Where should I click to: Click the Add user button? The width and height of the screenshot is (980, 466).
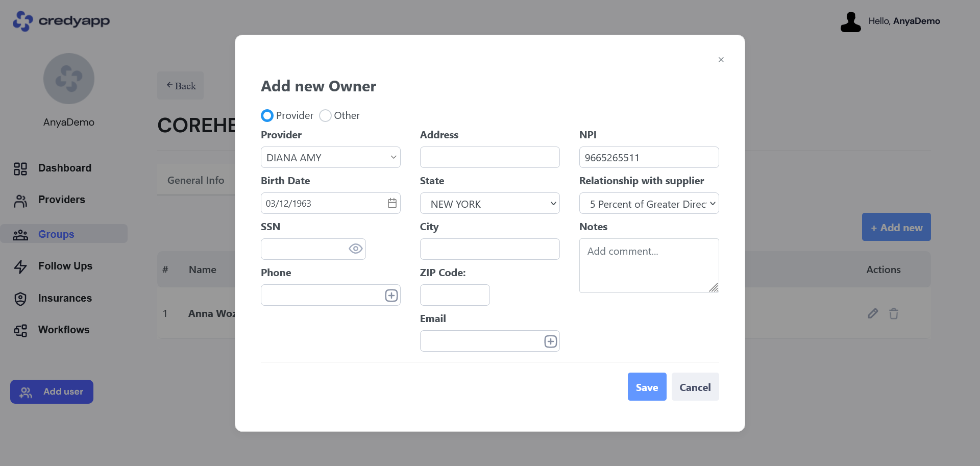click(x=52, y=392)
